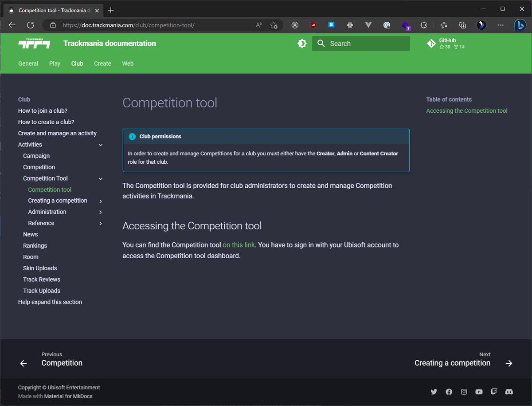Open 'Create and manage an activity'
The width and height of the screenshot is (532, 406).
(x=57, y=133)
